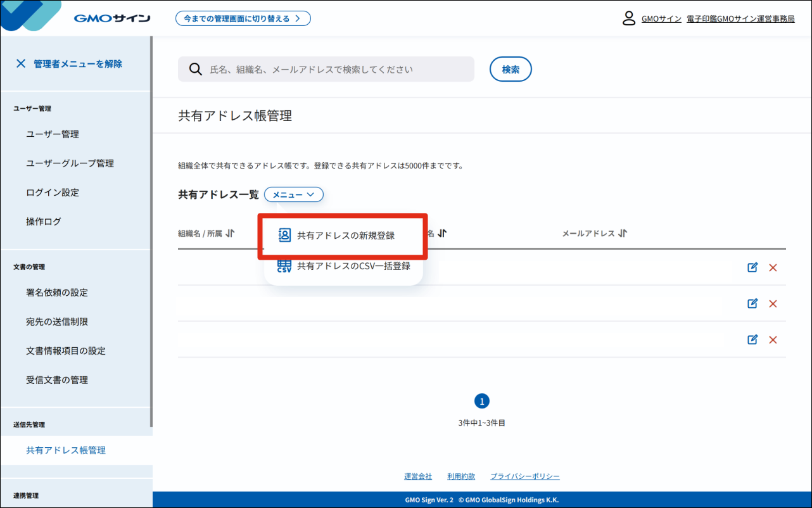The image size is (812, 508).
Task: Delete the third shared address entry
Action: 773,340
